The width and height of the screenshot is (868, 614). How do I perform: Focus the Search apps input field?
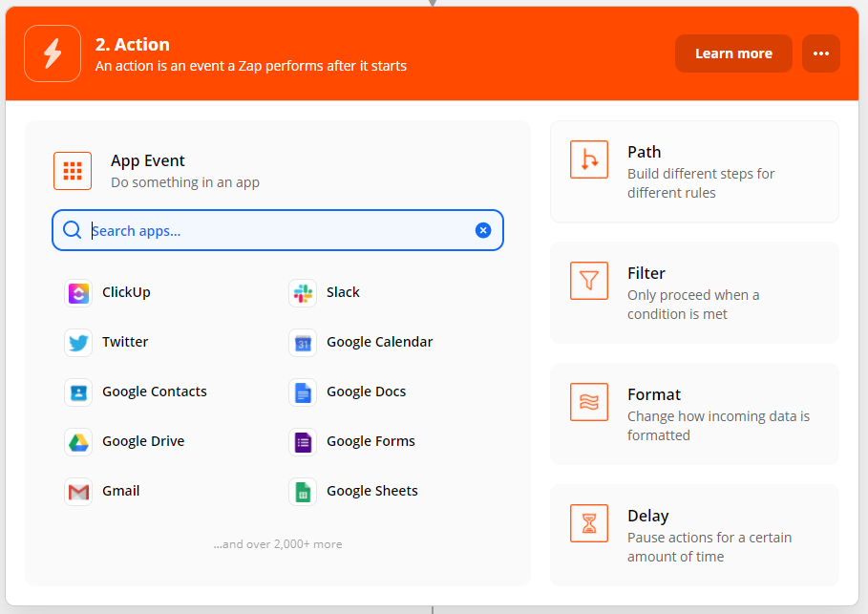click(278, 230)
